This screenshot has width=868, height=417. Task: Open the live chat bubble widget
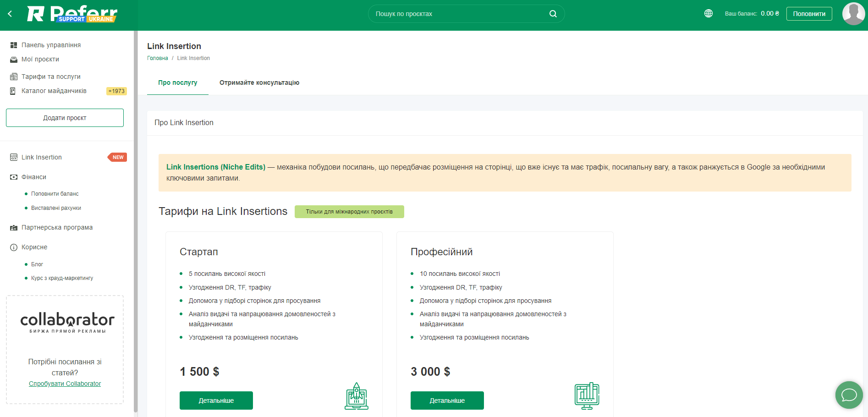849,395
